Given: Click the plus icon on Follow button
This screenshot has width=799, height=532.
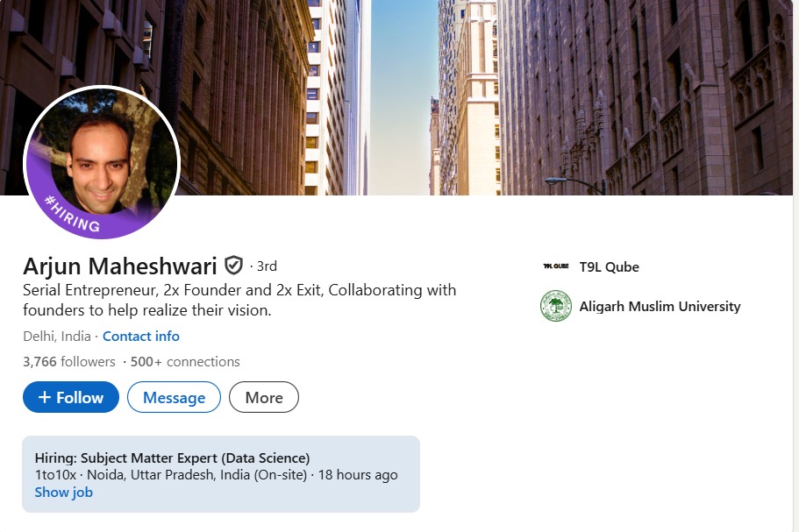Looking at the screenshot, I should [x=44, y=398].
